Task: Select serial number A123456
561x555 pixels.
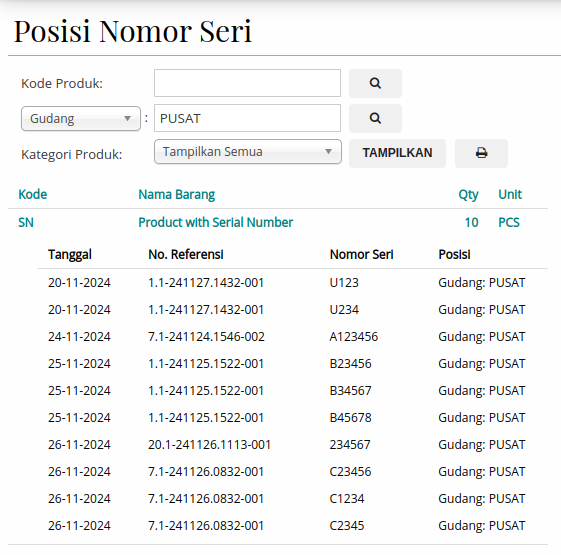Action: pos(353,337)
